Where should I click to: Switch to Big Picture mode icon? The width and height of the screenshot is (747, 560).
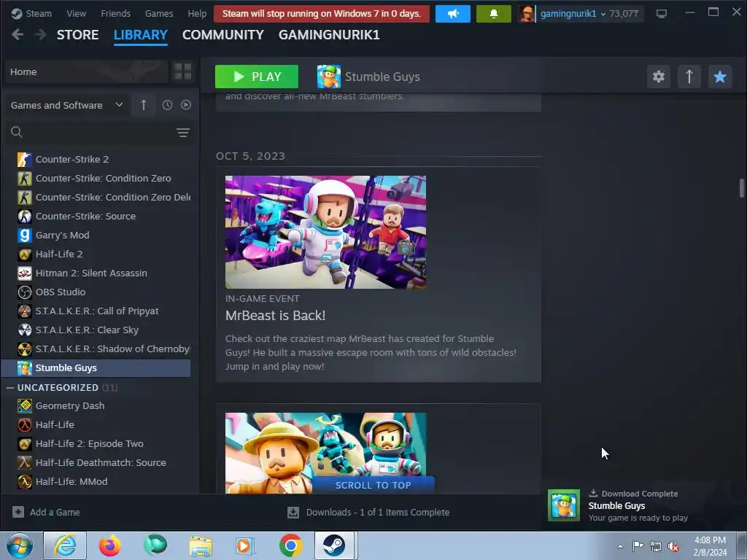click(x=661, y=14)
